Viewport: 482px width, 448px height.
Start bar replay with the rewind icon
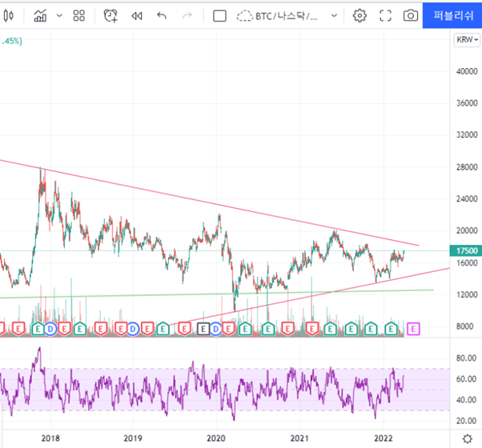(136, 15)
